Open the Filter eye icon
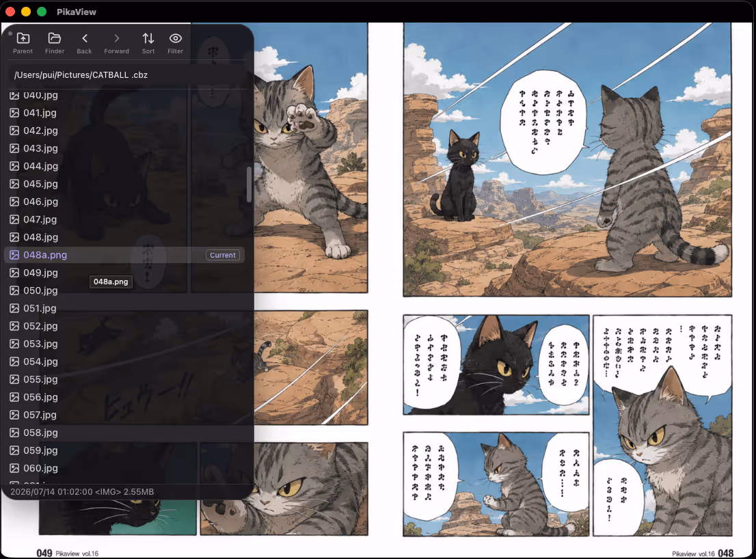 (176, 43)
